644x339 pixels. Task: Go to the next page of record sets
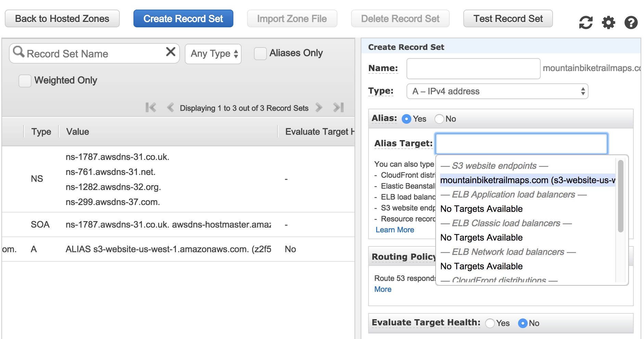click(319, 108)
